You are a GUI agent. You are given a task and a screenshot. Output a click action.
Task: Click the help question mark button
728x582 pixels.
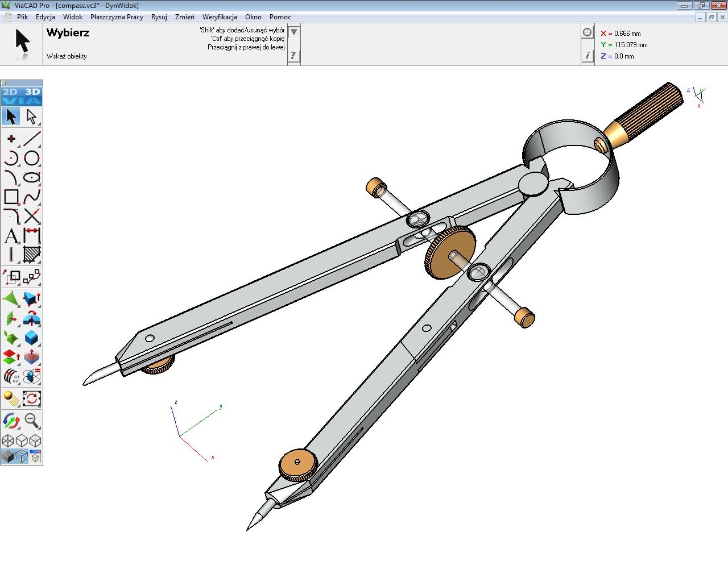point(293,55)
